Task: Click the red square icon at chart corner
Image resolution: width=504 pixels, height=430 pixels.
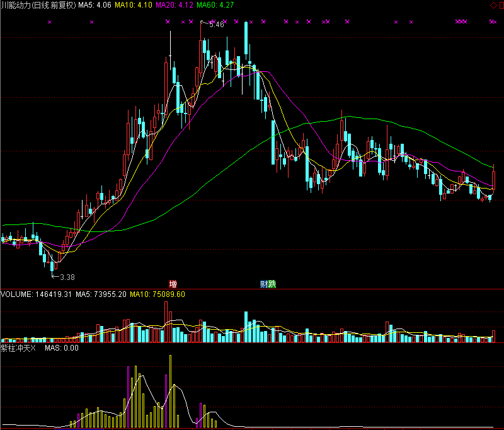Action: [x=501, y=5]
